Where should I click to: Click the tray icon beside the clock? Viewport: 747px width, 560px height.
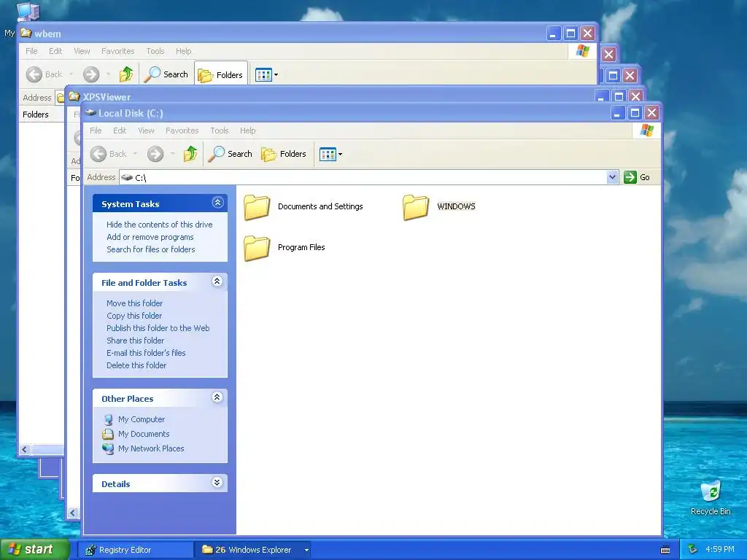pos(693,550)
